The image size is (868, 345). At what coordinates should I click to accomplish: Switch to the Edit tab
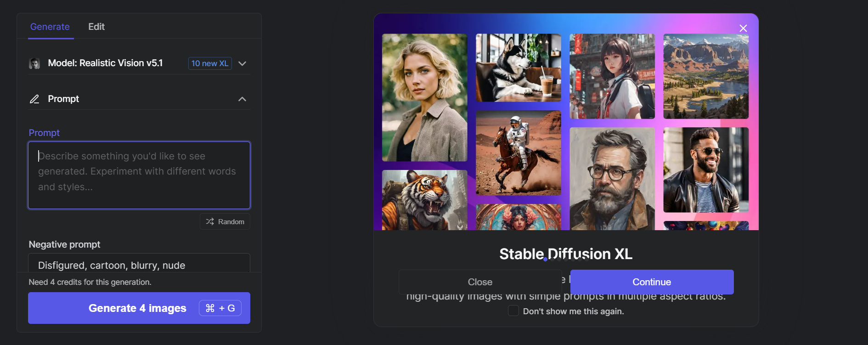[96, 27]
